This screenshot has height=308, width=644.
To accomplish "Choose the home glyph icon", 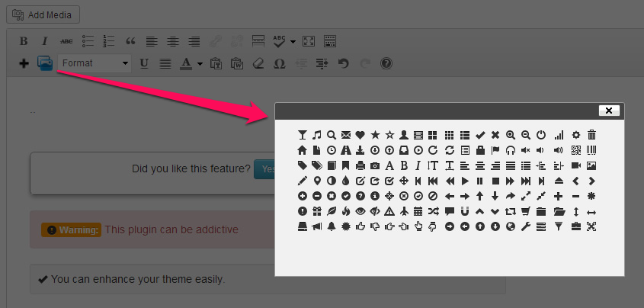I will click(x=303, y=150).
